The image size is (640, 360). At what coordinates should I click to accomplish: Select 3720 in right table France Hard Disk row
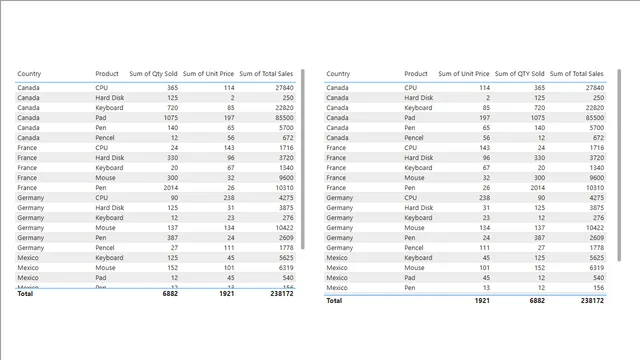click(596, 158)
